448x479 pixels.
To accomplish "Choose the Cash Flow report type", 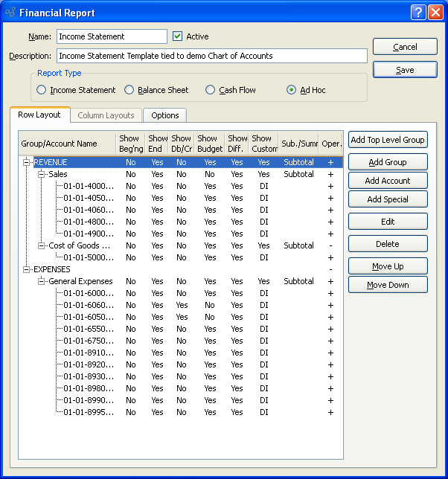I will [x=211, y=90].
